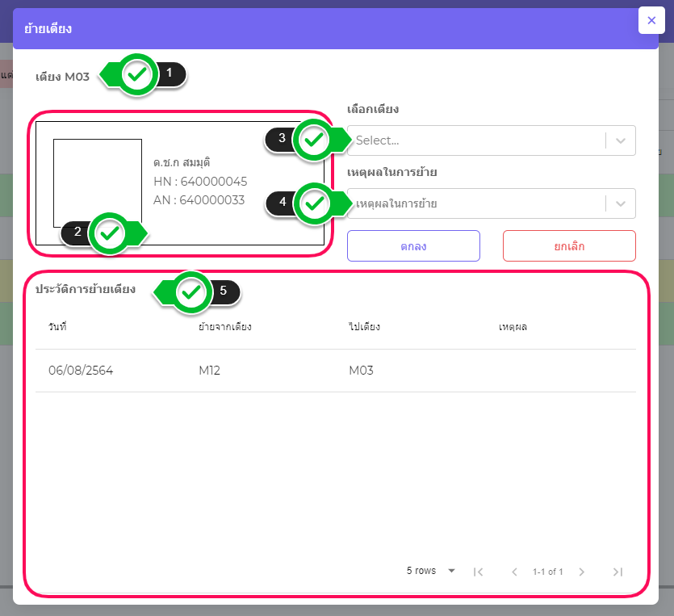Click the ย้ายจากเตียง column header
This screenshot has width=674, height=616.
point(225,327)
